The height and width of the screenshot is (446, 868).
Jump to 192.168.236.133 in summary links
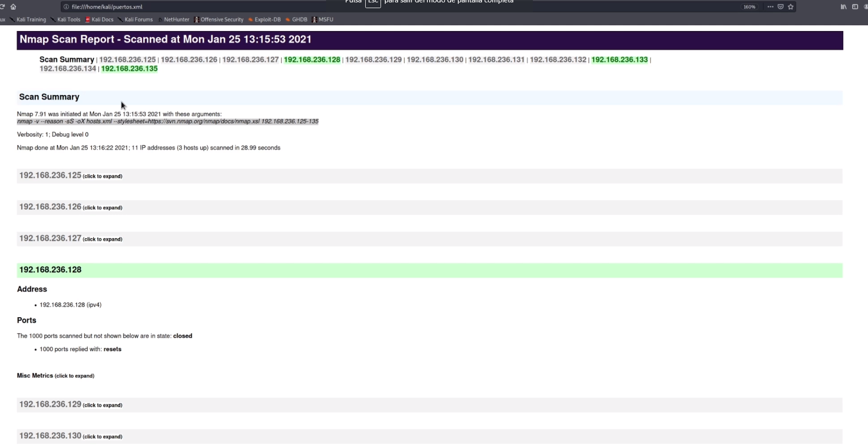(x=619, y=60)
